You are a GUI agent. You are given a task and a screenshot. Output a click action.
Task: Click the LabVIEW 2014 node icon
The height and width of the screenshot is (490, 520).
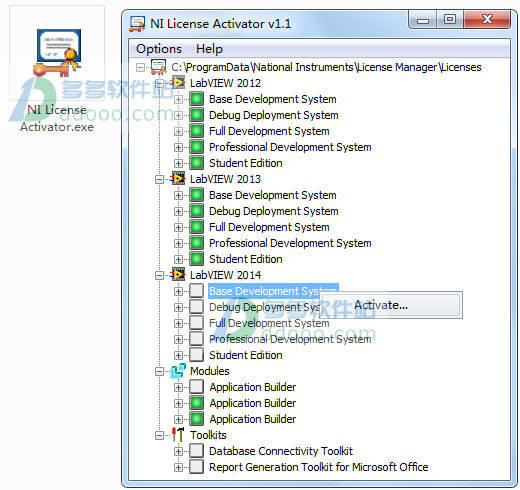point(178,275)
